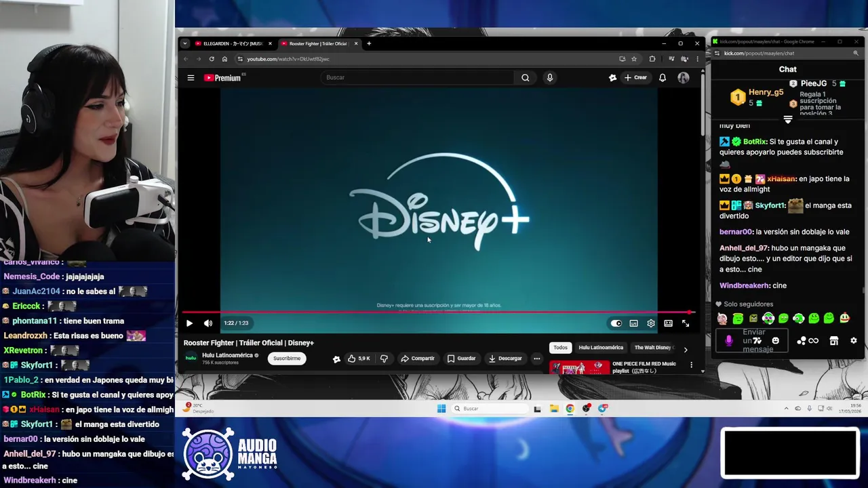The height and width of the screenshot is (488, 868).
Task: Click the Hulu channel avatar
Action: (191, 358)
